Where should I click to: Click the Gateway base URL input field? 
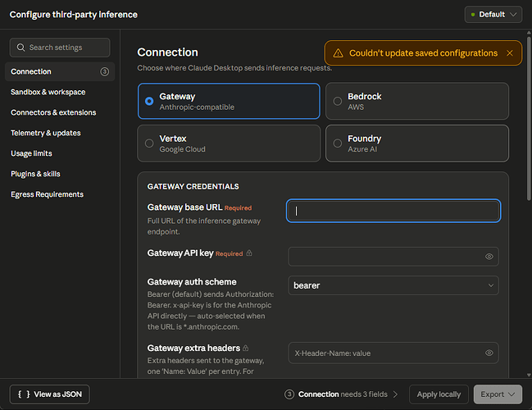(393, 211)
